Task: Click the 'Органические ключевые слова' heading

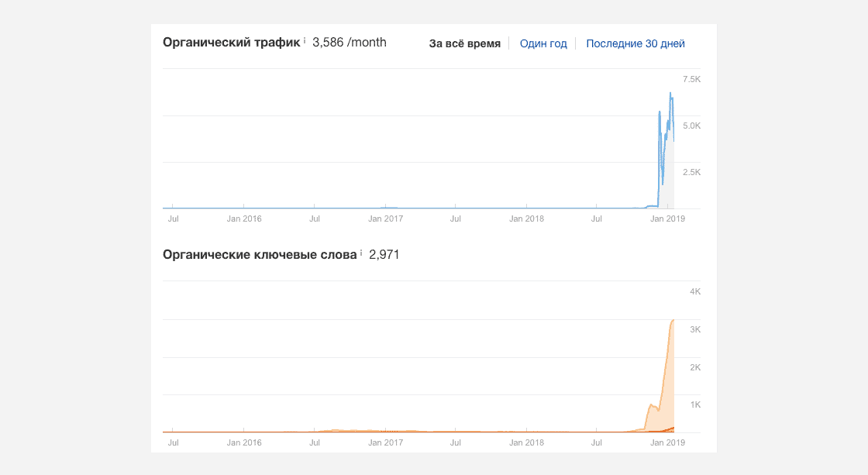Action: pos(260,255)
